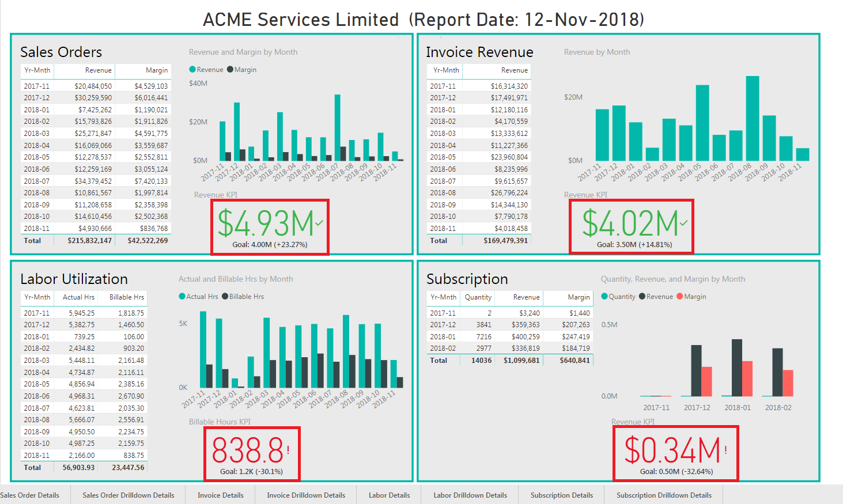The width and height of the screenshot is (843, 504).
Task: Click the Revenue and Margin by Month chart title
Action: (x=243, y=52)
